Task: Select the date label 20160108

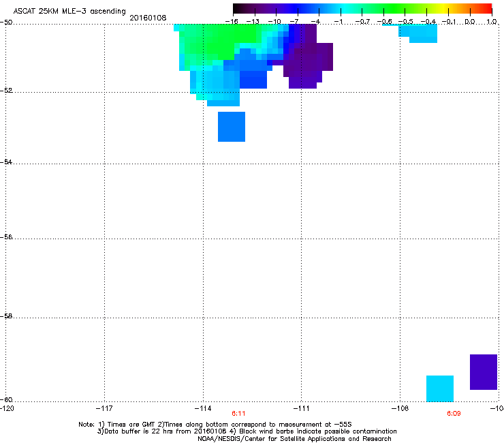Action: pos(148,18)
